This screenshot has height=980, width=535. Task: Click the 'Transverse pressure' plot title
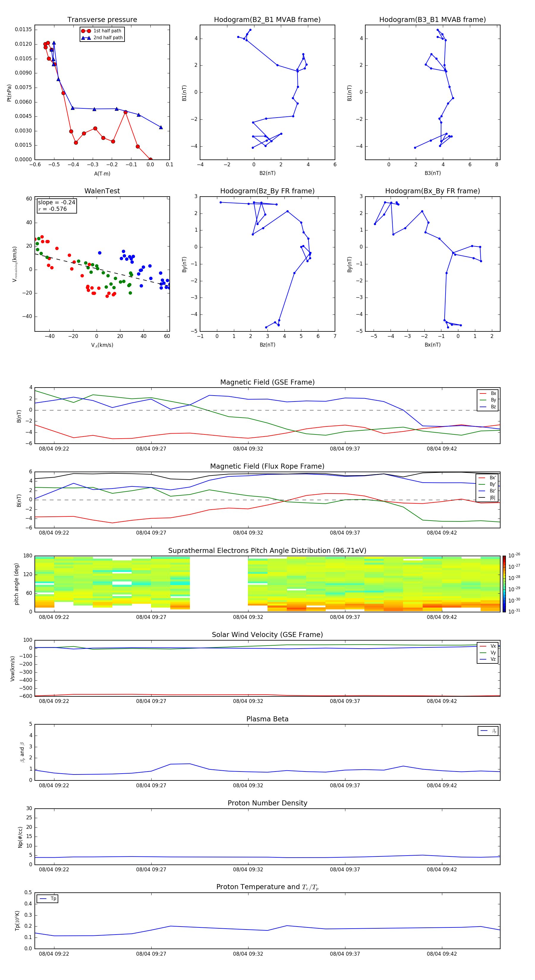(102, 20)
